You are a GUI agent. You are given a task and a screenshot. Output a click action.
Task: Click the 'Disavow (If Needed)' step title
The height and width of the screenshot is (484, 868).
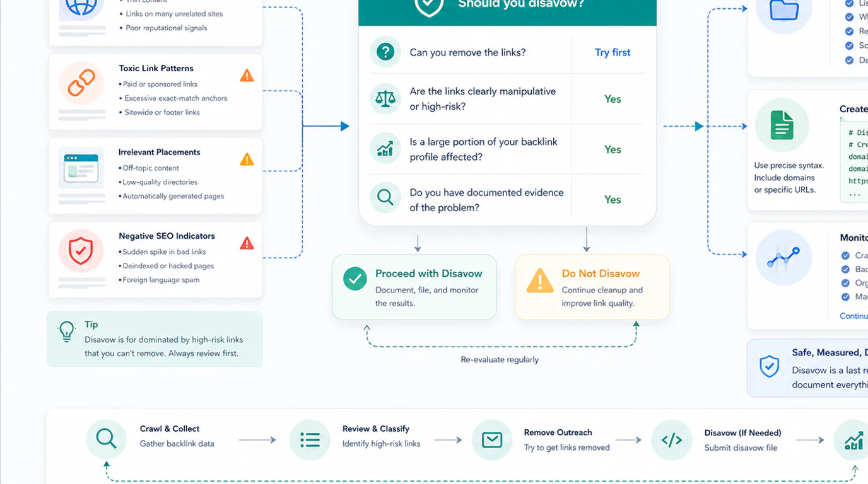pyautogui.click(x=742, y=433)
